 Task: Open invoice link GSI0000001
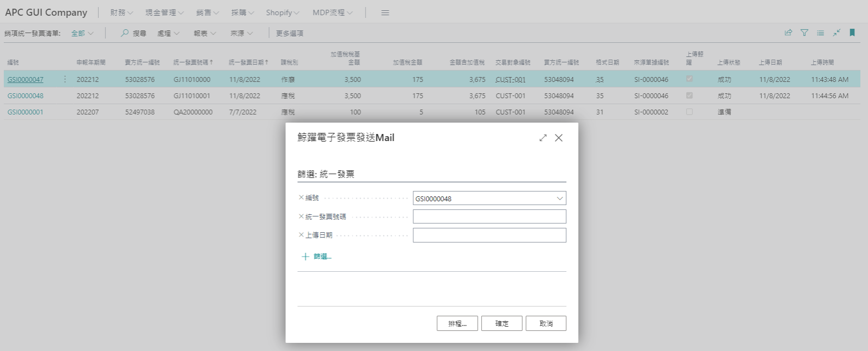coord(25,112)
